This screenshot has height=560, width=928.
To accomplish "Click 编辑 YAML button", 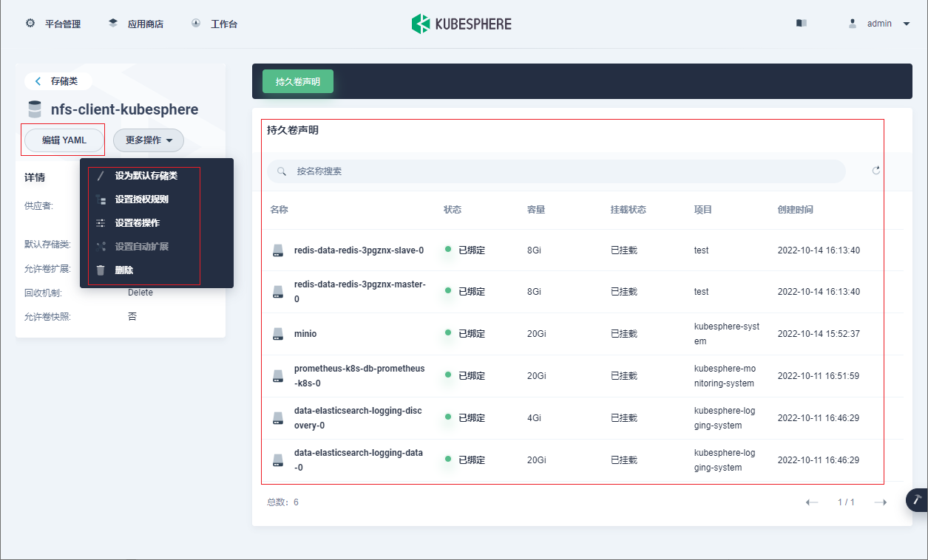I will click(64, 140).
